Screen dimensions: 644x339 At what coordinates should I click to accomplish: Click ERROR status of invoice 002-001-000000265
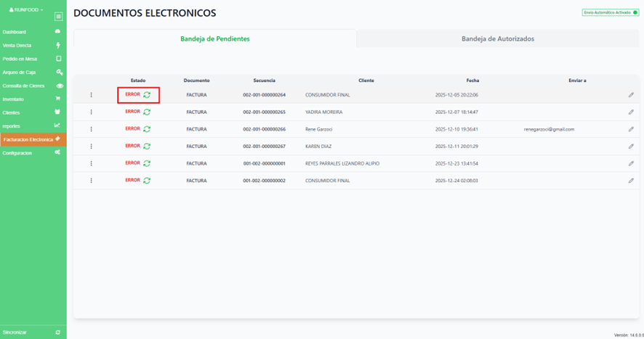coord(133,112)
